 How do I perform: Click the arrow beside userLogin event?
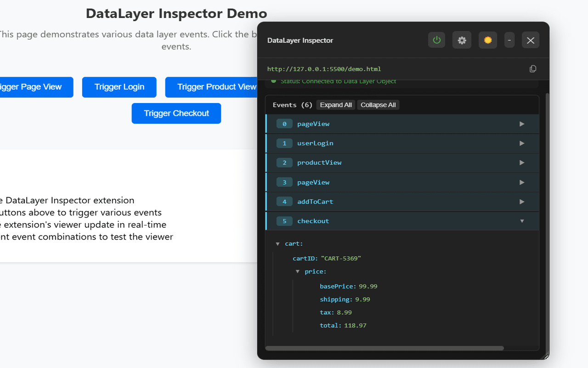pyautogui.click(x=521, y=143)
